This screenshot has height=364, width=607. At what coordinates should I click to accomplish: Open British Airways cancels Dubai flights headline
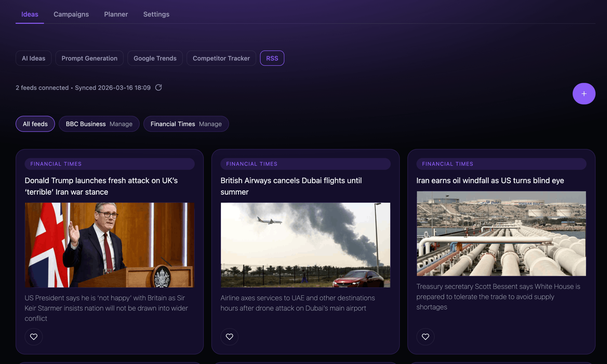[291, 186]
